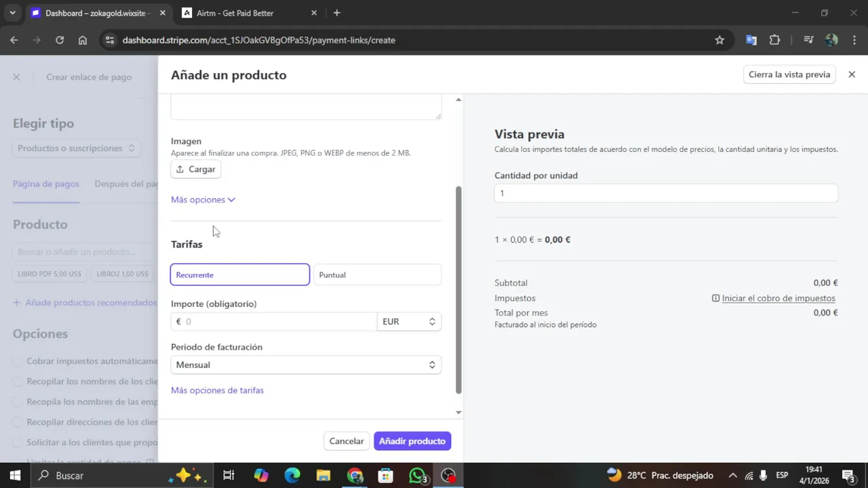
Task: Show hidden system tray icons
Action: click(732, 476)
